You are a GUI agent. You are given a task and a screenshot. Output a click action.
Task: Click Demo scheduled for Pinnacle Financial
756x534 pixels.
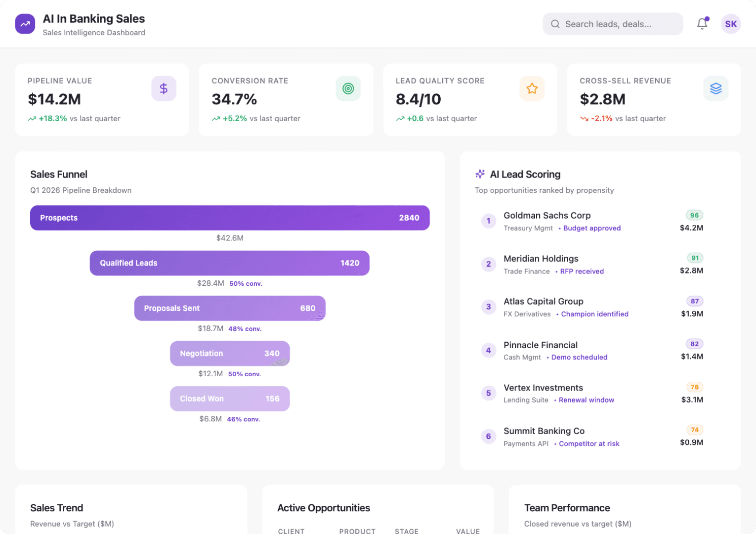(580, 357)
